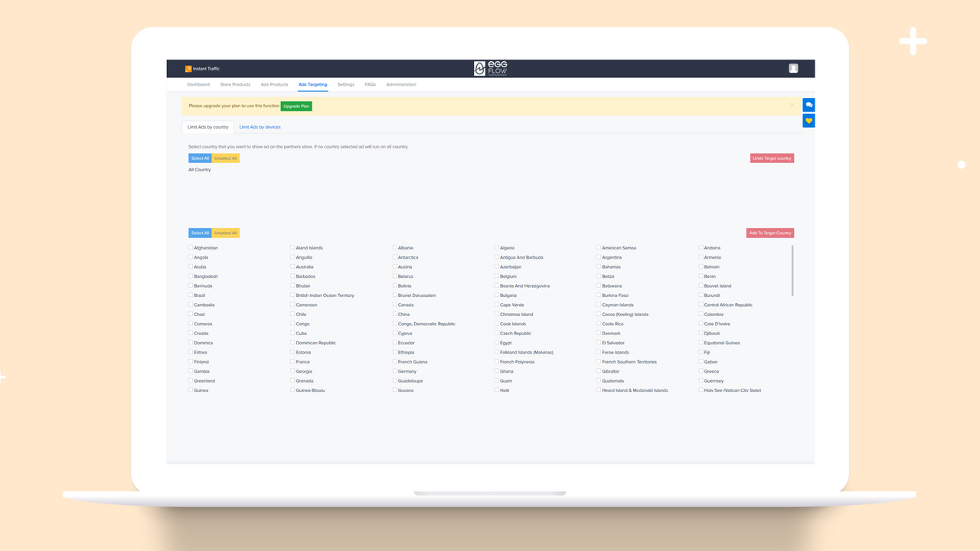Select the Finland checkbox

(x=191, y=362)
